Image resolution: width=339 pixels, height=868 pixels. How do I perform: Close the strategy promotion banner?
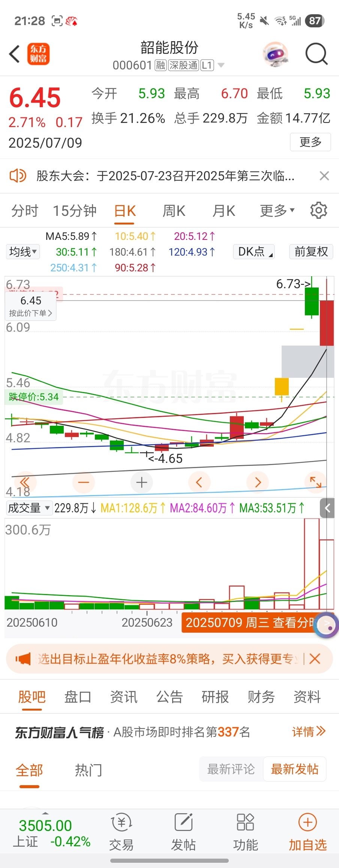point(315,658)
